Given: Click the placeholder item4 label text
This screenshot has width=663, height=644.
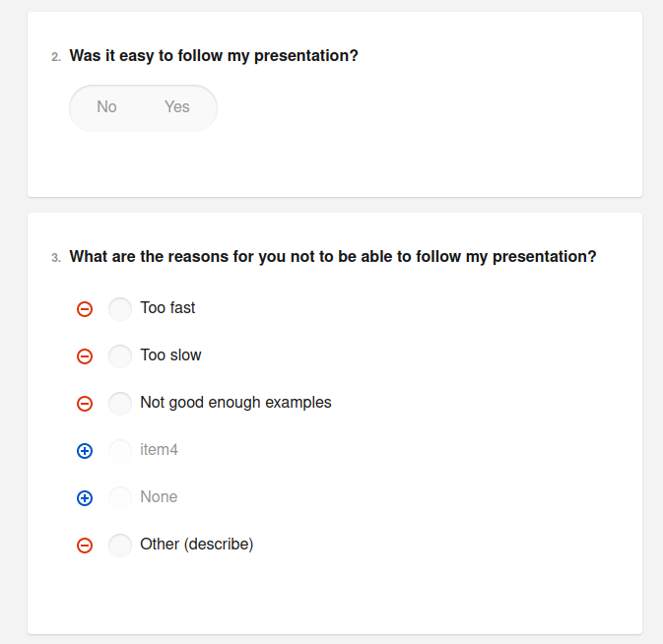Looking at the screenshot, I should click(159, 450).
